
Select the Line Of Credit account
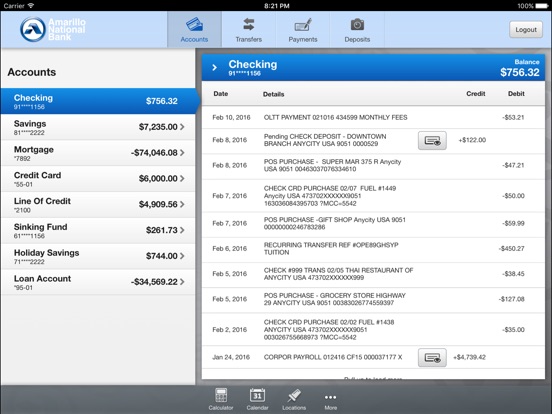[x=98, y=205]
